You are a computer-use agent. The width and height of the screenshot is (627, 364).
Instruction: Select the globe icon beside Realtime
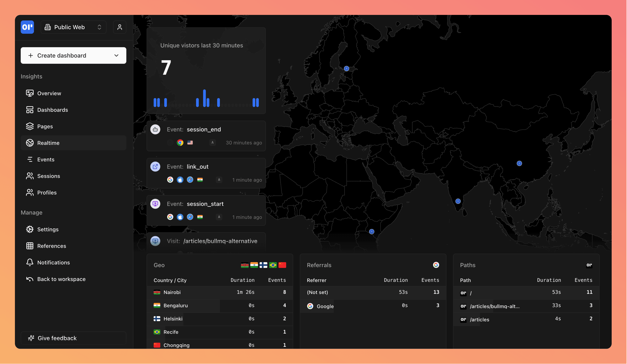coord(30,143)
